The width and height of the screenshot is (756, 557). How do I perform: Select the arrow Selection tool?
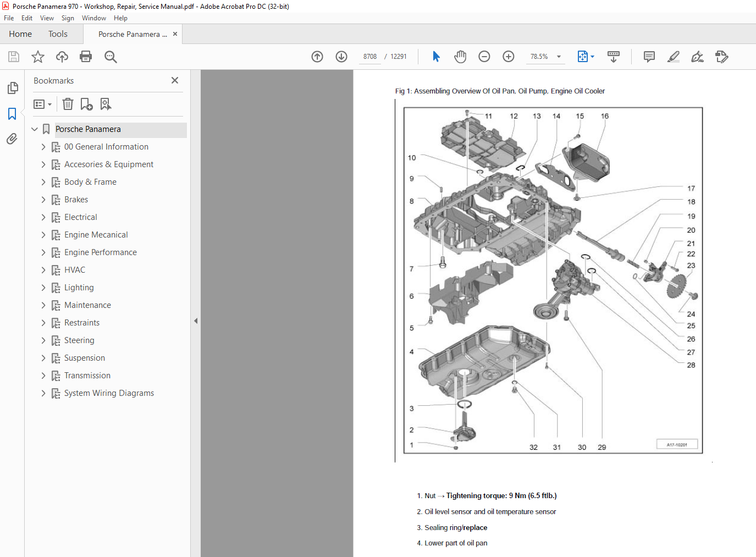[436, 57]
